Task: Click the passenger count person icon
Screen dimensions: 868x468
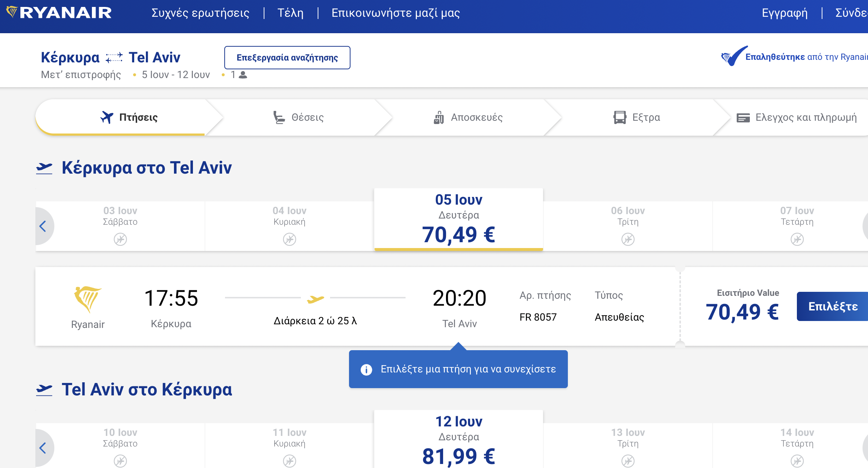Action: (243, 75)
